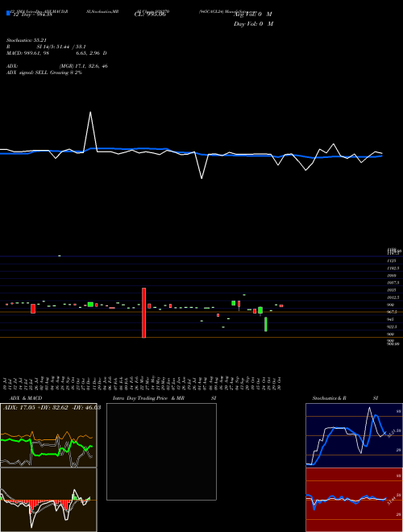Viewport: 403px width, 532px height.
Task: Click the deep white dip on the price line
Action: point(201,165)
